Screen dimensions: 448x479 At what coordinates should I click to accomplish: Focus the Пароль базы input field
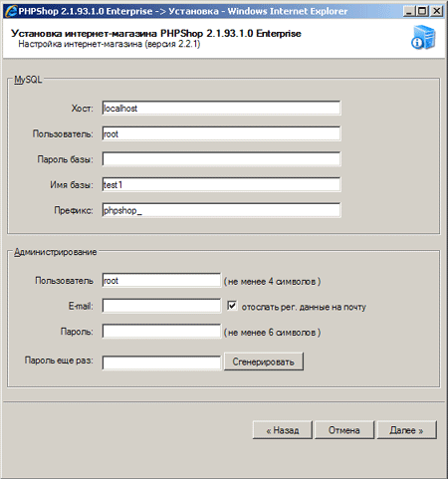coord(221,159)
